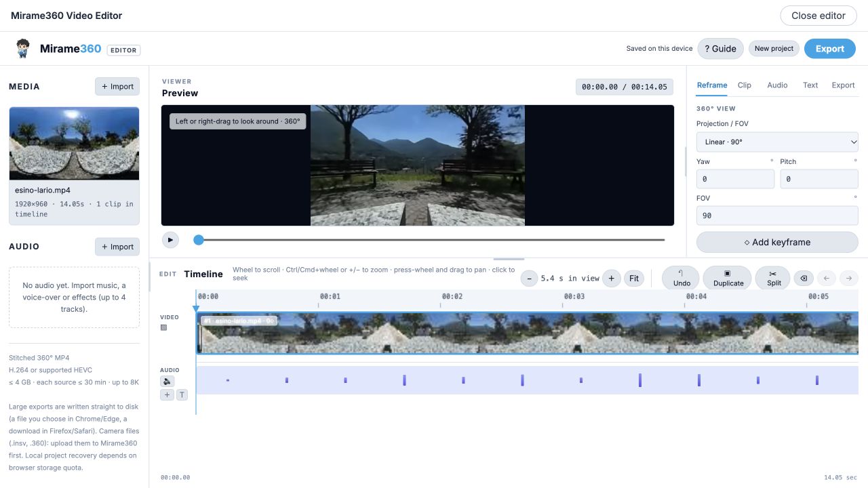Screen dimensions: 868x488
Task: Click the 360° preview video frame
Action: 418,165
